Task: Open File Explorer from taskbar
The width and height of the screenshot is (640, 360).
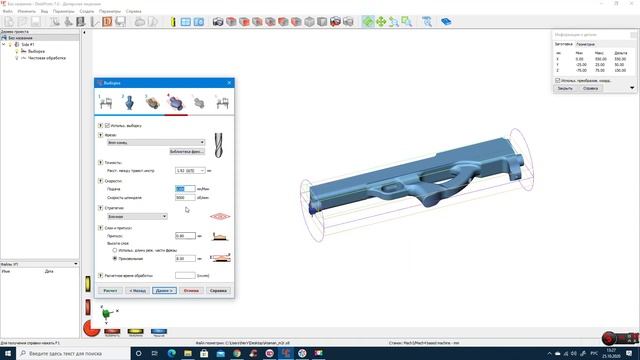Action: coord(188,353)
